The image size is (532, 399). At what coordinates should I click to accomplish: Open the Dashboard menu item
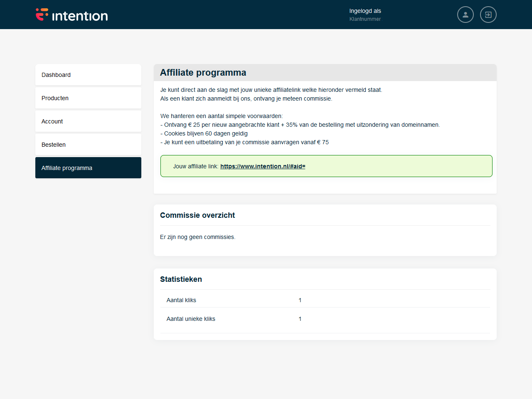point(88,75)
